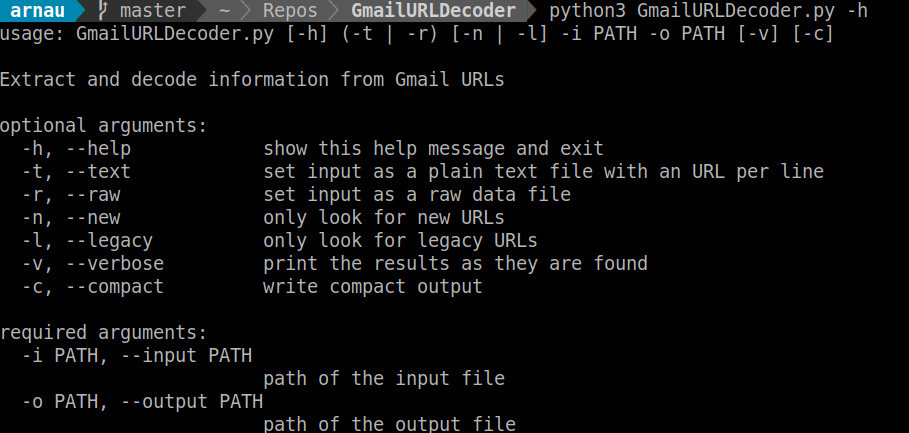Viewport: 909px width, 433px height.
Task: Click the home tilde path segment
Action: pos(226,12)
